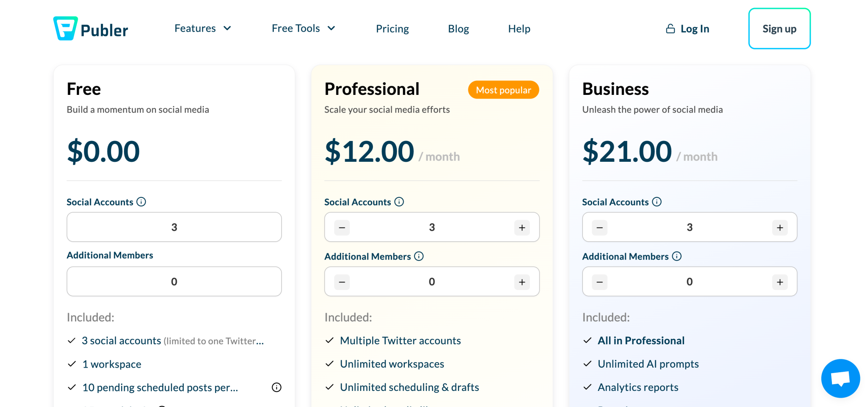Open the Help menu item
The width and height of the screenshot is (868, 407).
point(519,29)
